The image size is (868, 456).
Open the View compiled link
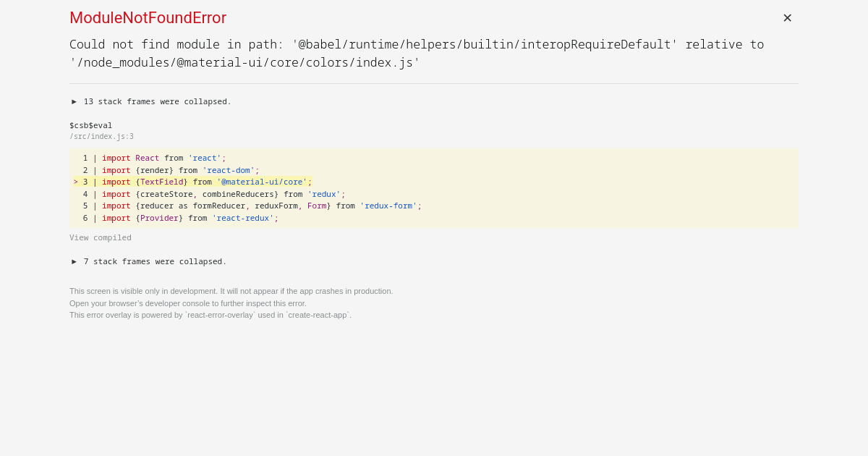(101, 237)
